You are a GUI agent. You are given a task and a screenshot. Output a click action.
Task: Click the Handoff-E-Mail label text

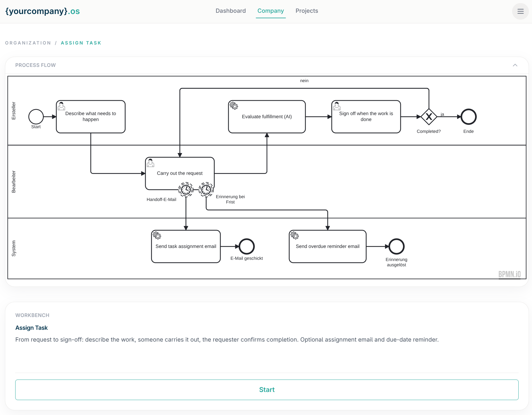[x=161, y=199]
